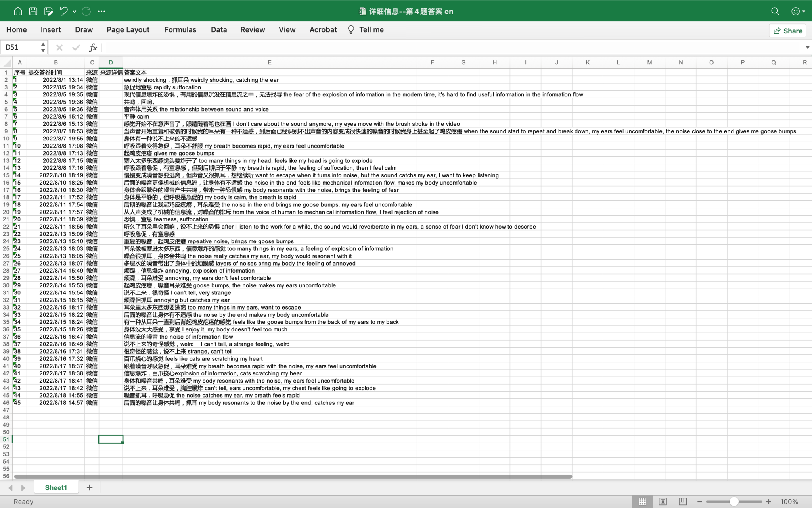Open the more options ellipsis menu

[101, 11]
